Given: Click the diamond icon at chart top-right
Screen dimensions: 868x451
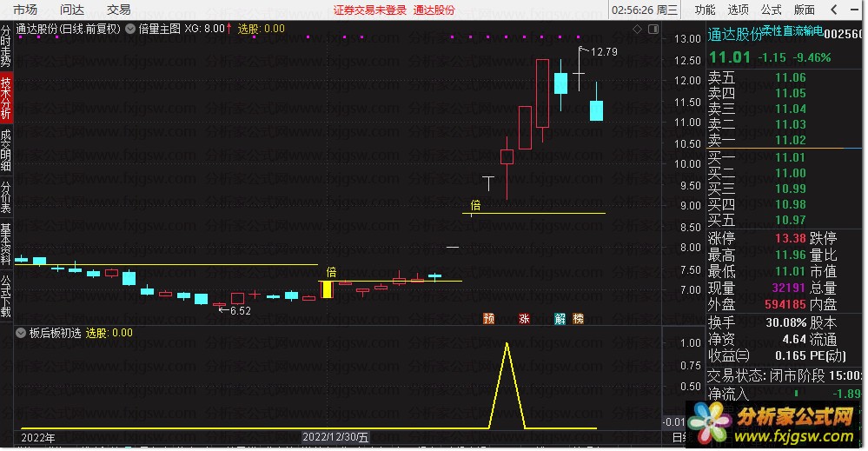Looking at the screenshot, I should [637, 29].
